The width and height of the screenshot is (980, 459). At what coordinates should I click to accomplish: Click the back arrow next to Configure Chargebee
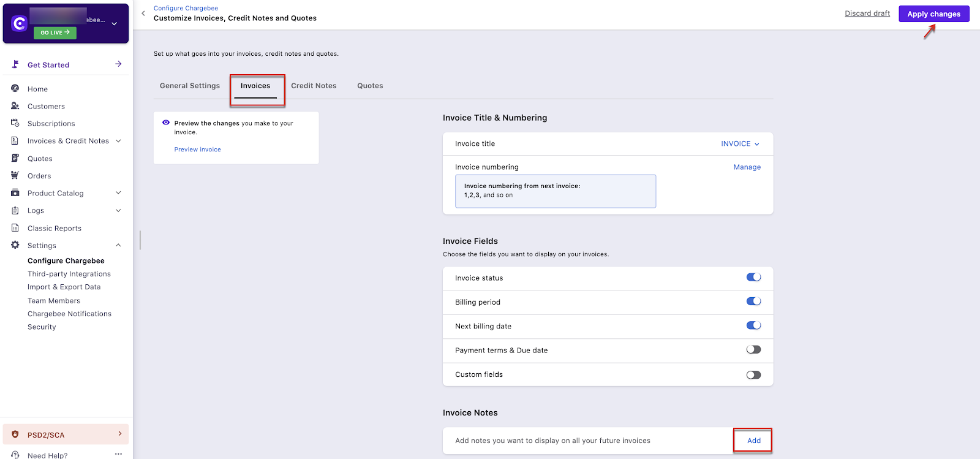143,13
